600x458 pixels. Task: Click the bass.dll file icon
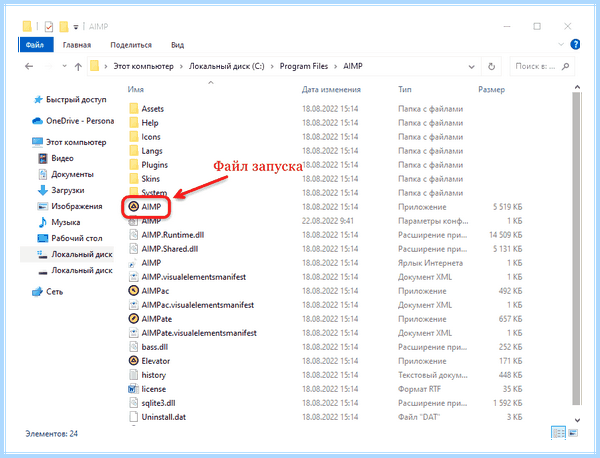(133, 347)
